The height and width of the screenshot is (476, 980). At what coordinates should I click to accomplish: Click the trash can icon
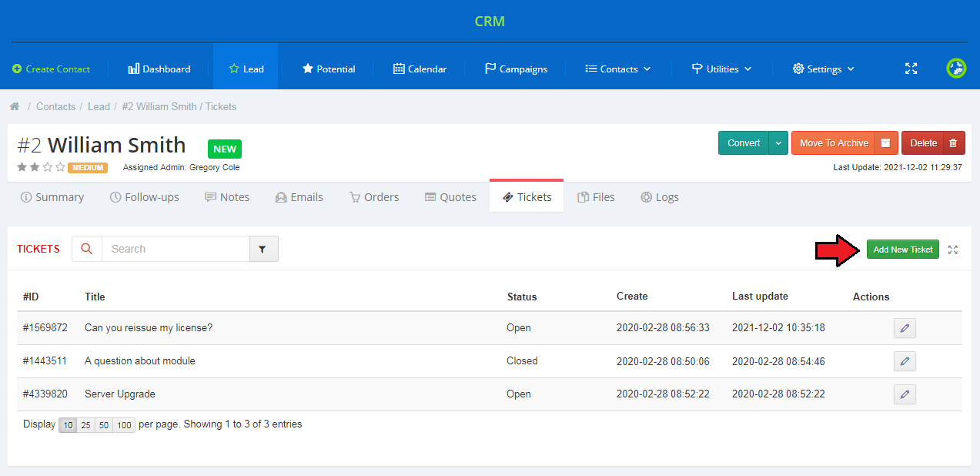point(954,142)
